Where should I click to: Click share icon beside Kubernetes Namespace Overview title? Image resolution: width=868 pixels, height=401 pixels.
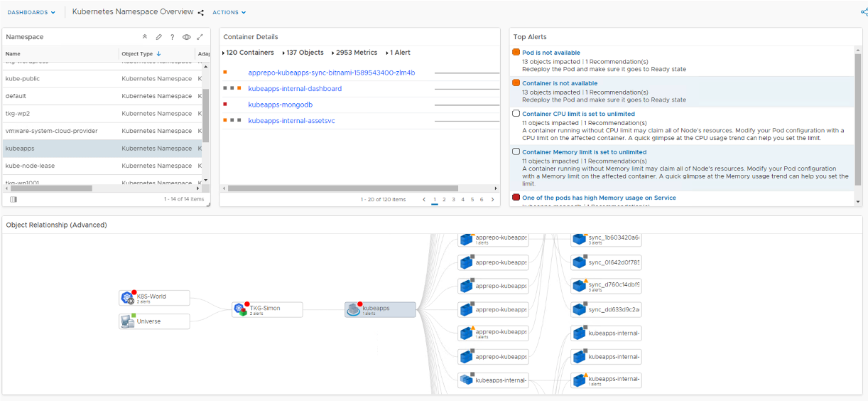[x=201, y=12]
